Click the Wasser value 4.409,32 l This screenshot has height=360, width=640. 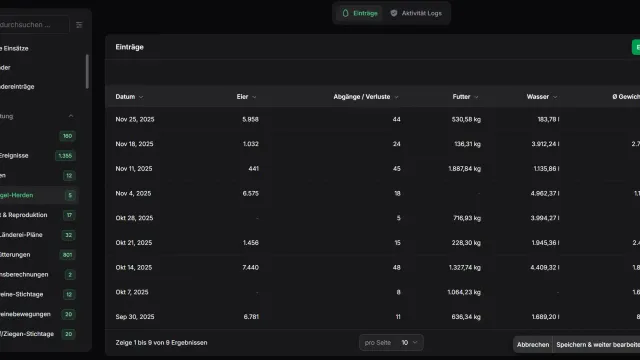pyautogui.click(x=545, y=267)
